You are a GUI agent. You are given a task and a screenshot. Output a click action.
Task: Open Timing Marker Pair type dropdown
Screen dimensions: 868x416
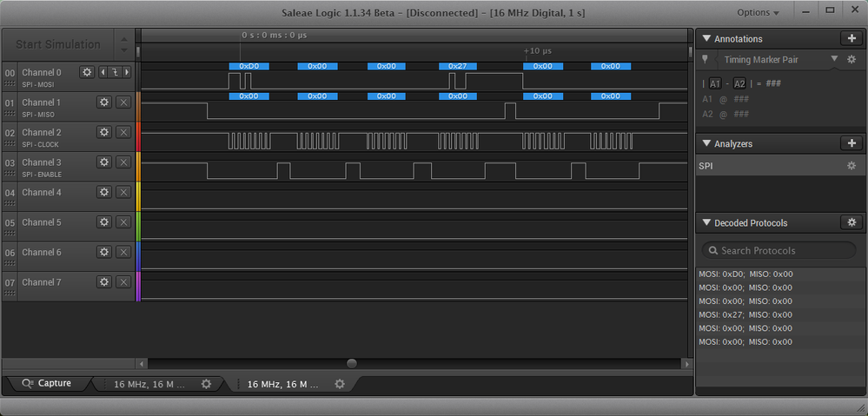(x=834, y=59)
